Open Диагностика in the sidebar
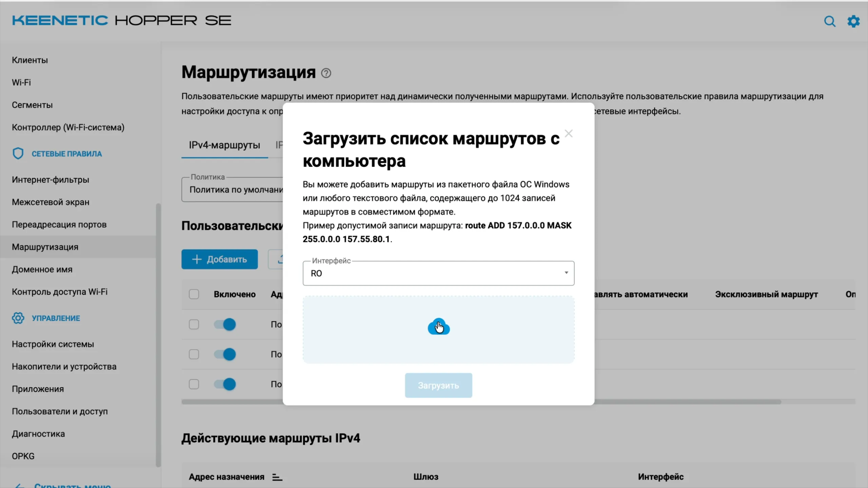This screenshot has height=488, width=868. (38, 434)
